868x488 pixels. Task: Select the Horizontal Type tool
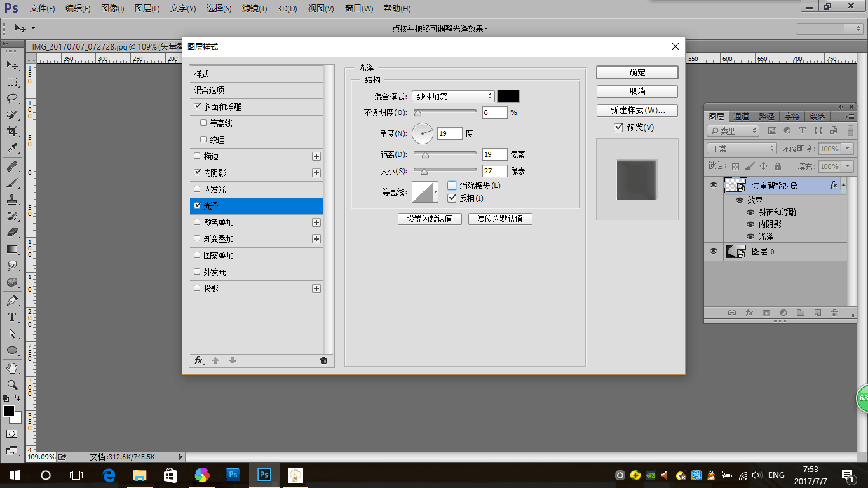[12, 317]
